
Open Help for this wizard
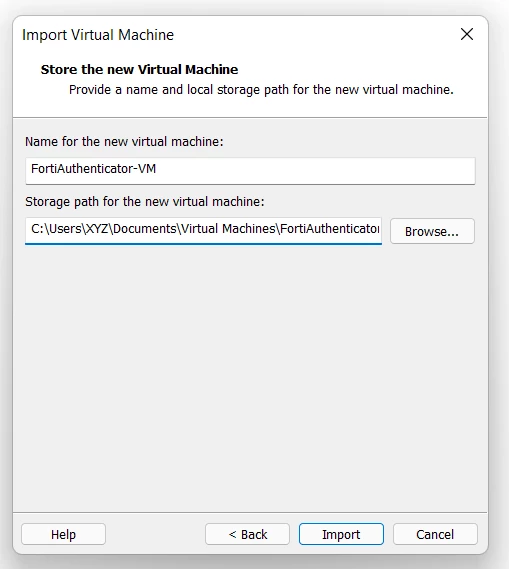click(63, 534)
